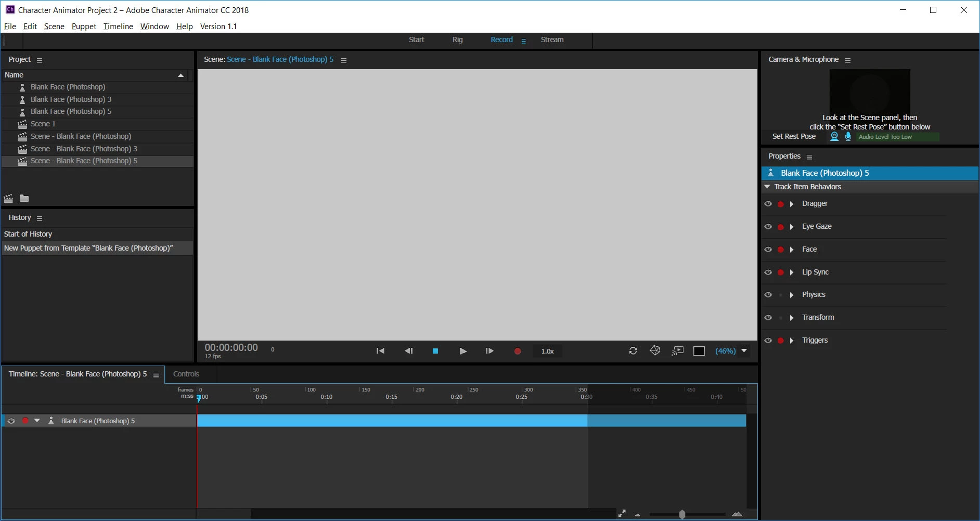Collapse the timeline puppet track arrow
This screenshot has width=980, height=521.
pos(37,420)
